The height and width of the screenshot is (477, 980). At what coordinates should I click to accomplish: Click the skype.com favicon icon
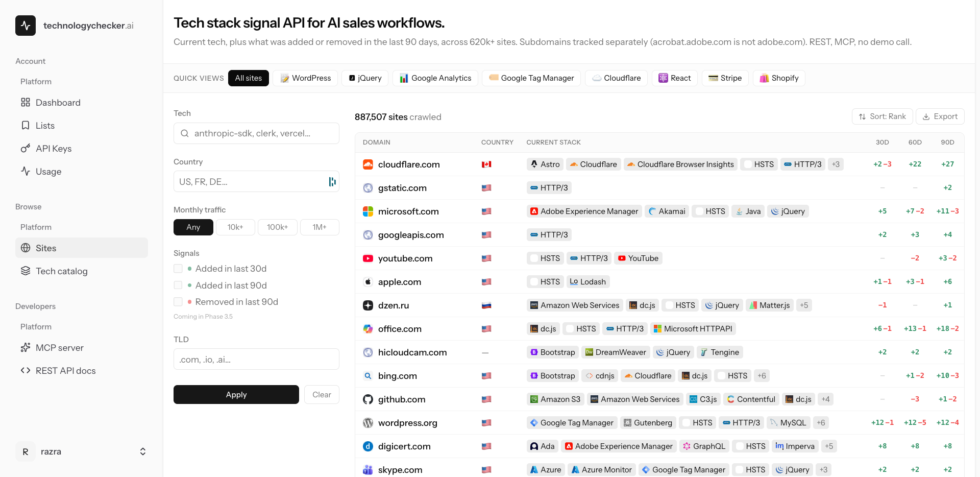[x=368, y=470]
